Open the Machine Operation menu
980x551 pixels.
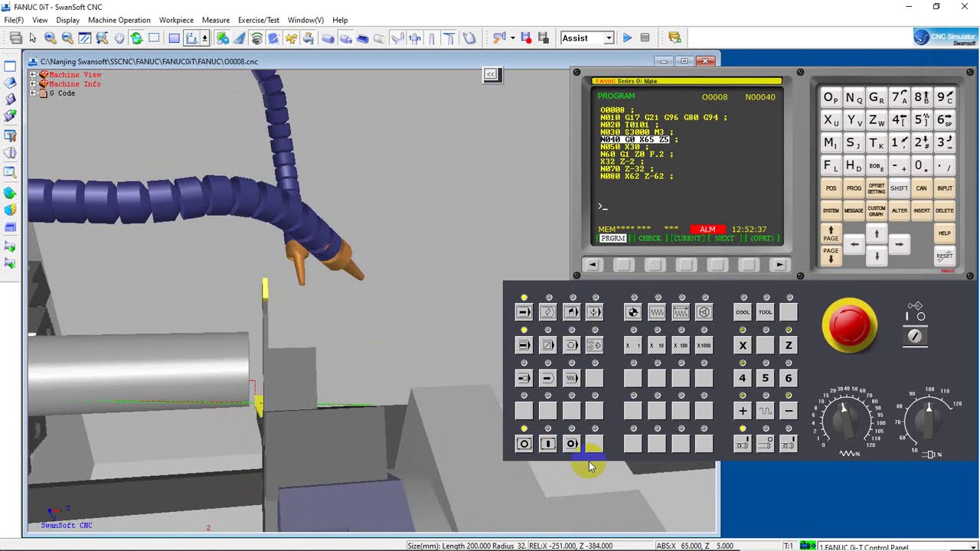(x=119, y=20)
